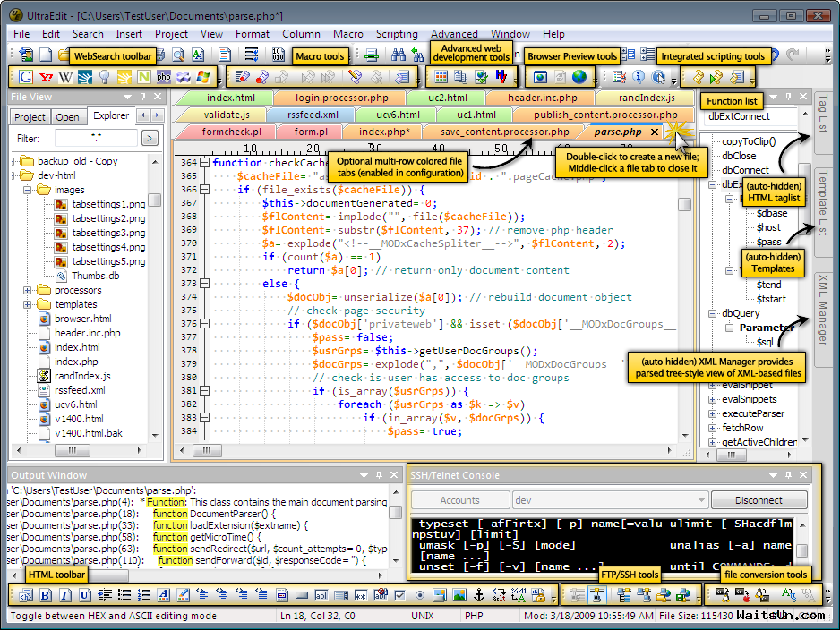Click the Wikipedia search icon
This screenshot has width=840, height=630.
coord(65,77)
